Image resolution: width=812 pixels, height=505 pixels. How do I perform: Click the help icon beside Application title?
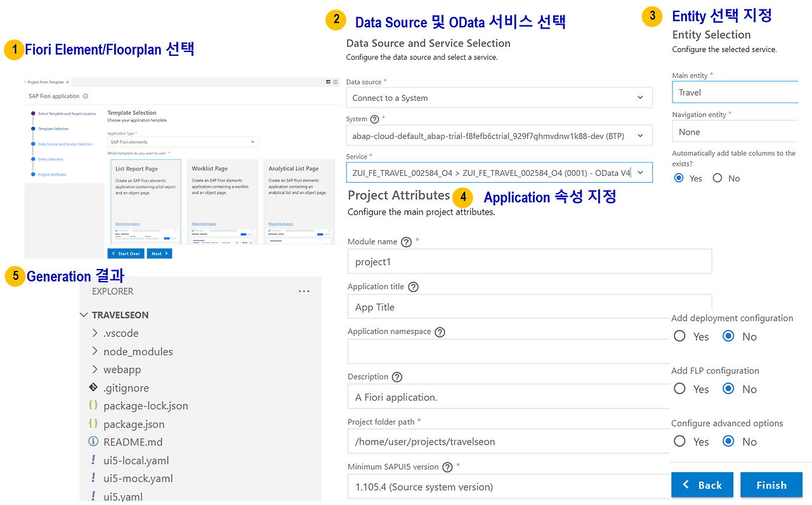[x=413, y=286]
